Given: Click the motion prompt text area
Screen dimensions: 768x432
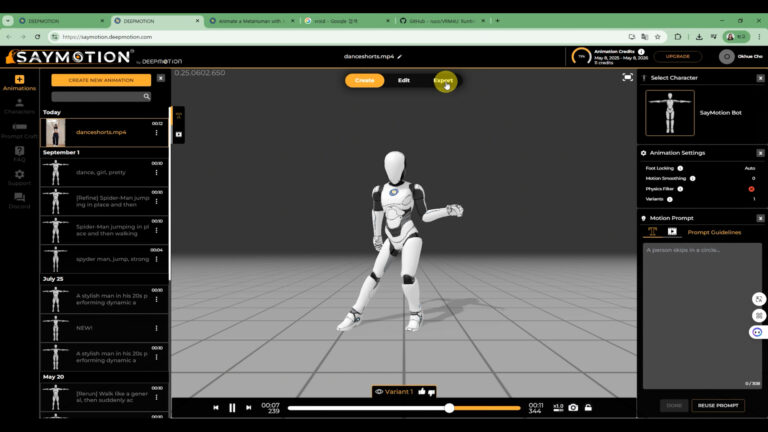Looking at the screenshot, I should (701, 310).
